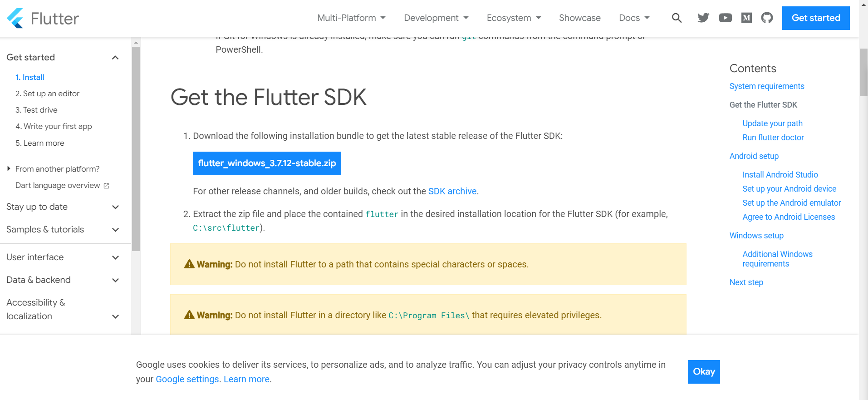
Task: Click the Contents heading
Action: (753, 69)
